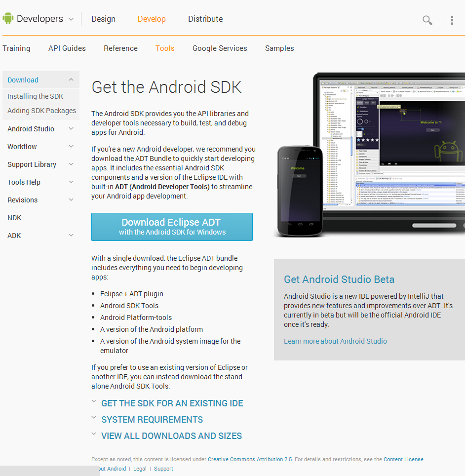Open the Training section tab
Viewport: 465px width, 476px height.
pyautogui.click(x=16, y=48)
